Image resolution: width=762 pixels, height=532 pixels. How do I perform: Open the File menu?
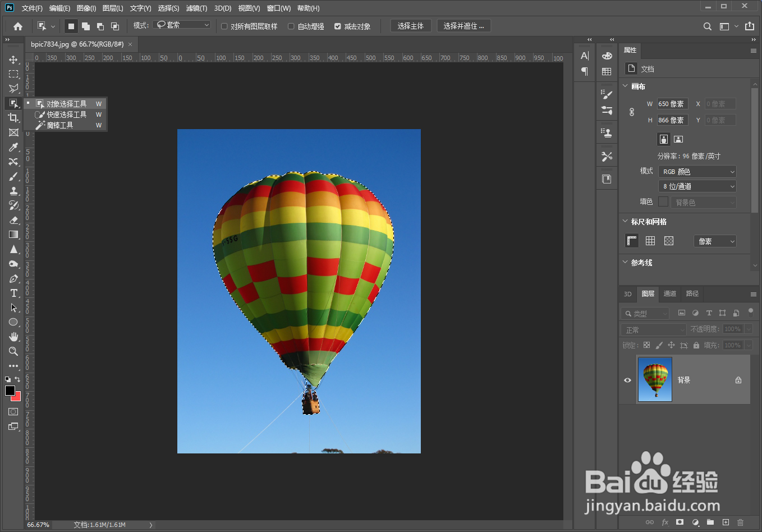tap(32, 8)
